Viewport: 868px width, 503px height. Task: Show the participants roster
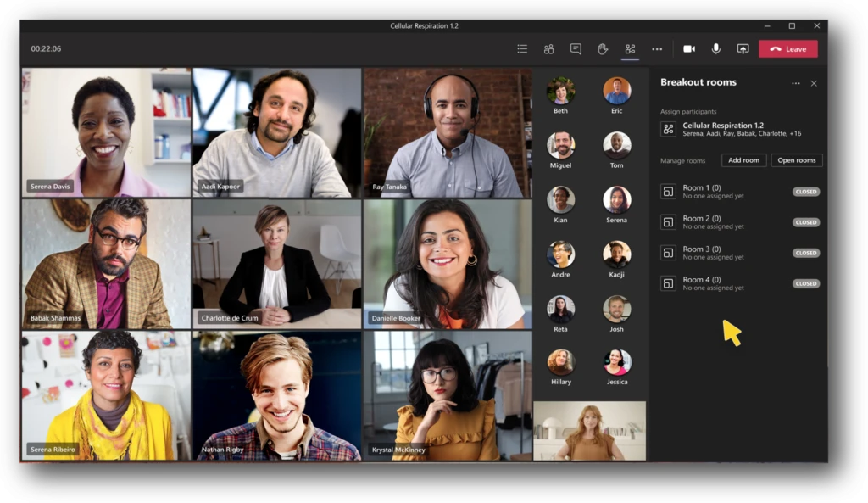tap(549, 48)
